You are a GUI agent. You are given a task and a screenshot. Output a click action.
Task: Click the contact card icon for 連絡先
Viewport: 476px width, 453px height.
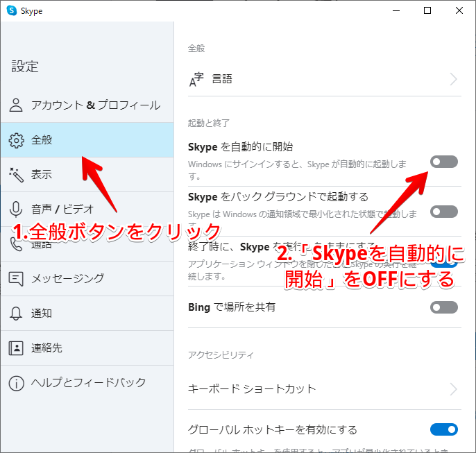tap(16, 348)
